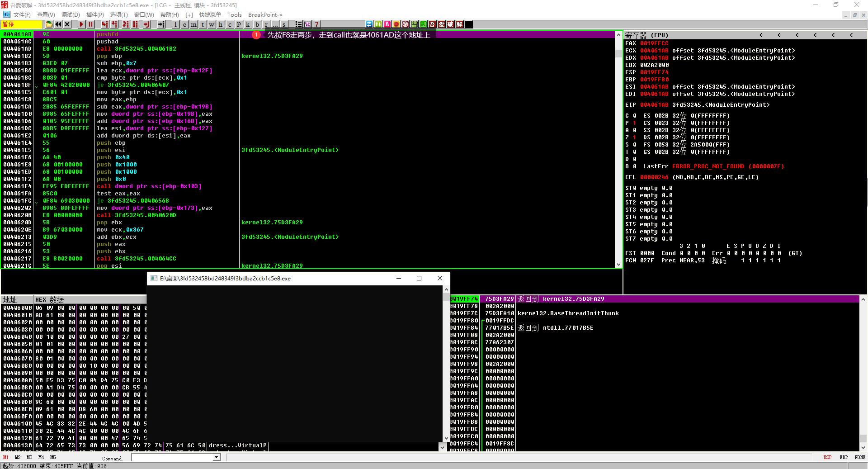Show source with s button
This screenshot has width=868, height=469.
click(284, 24)
